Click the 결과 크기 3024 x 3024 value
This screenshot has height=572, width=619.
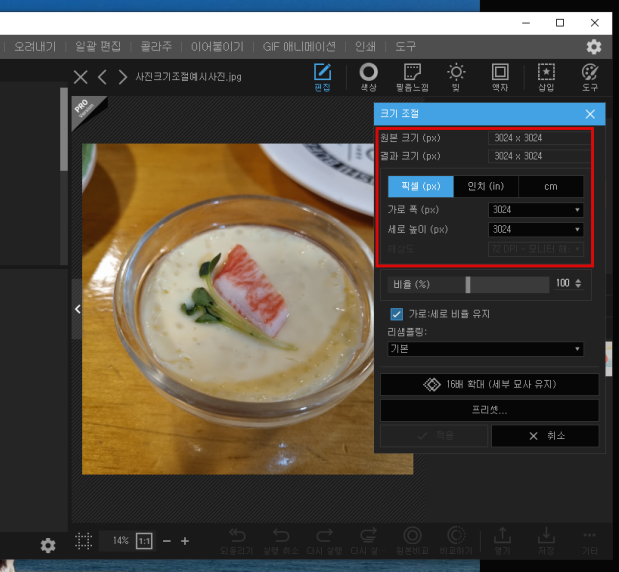coord(539,156)
